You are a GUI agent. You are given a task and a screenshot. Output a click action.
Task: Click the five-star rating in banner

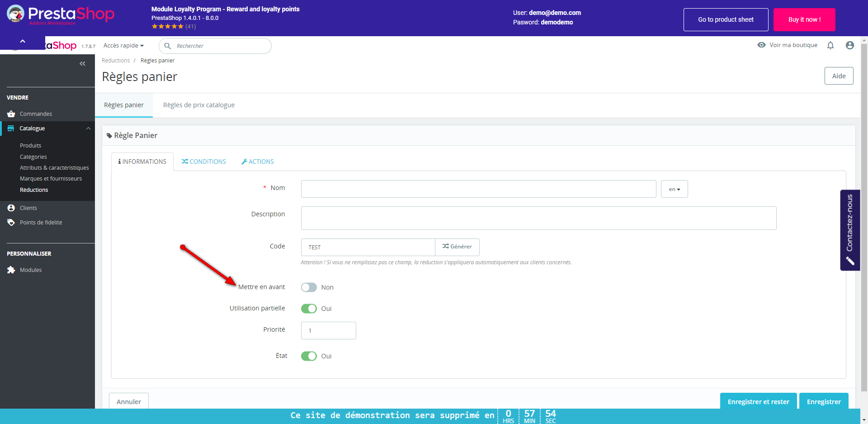pos(168,26)
